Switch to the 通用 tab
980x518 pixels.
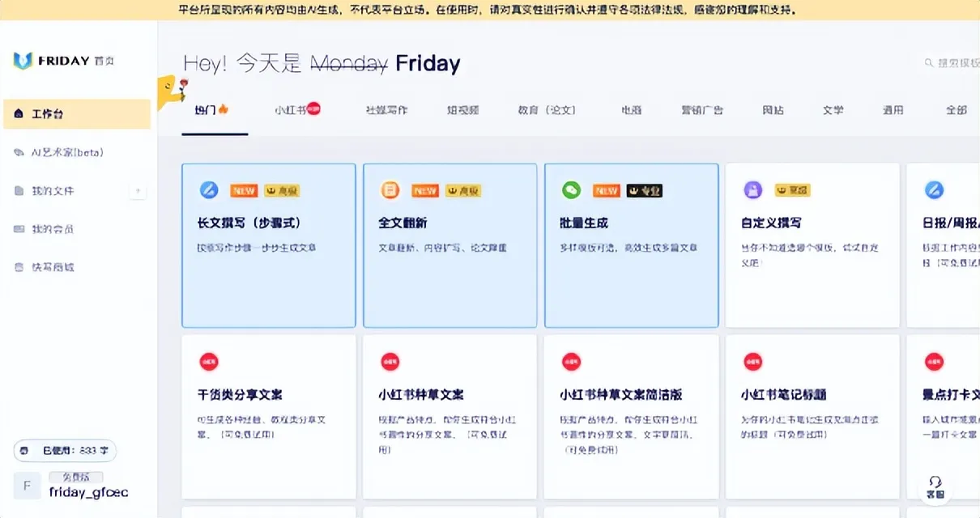[x=893, y=110]
